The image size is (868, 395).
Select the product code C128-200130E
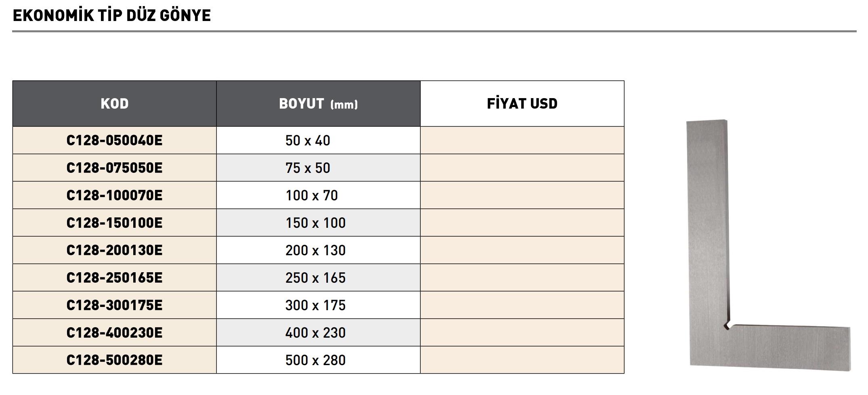(x=115, y=250)
